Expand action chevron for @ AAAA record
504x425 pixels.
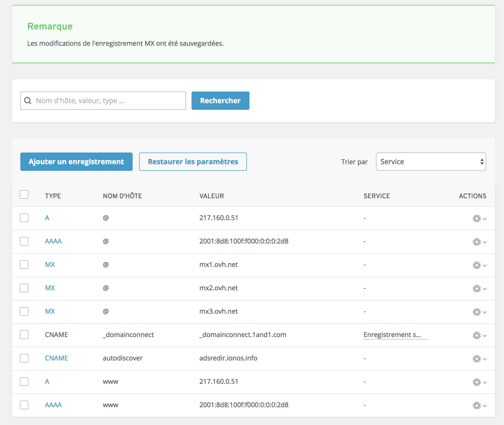click(x=485, y=242)
